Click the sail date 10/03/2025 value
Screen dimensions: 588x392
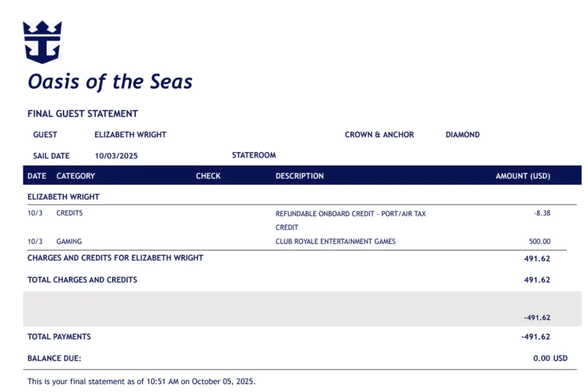tap(116, 156)
